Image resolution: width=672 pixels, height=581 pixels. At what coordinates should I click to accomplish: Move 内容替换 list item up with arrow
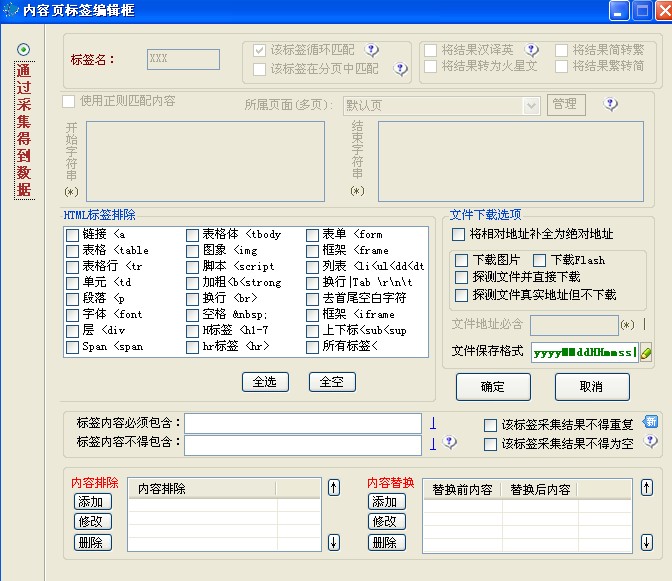pyautogui.click(x=647, y=488)
